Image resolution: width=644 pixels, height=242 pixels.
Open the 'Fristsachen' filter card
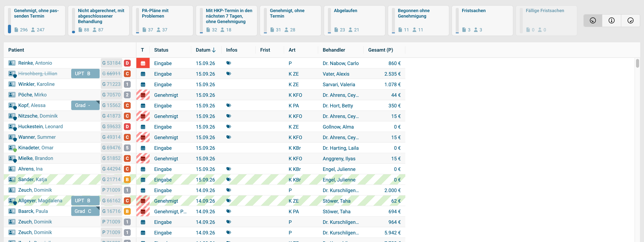pyautogui.click(x=482, y=20)
